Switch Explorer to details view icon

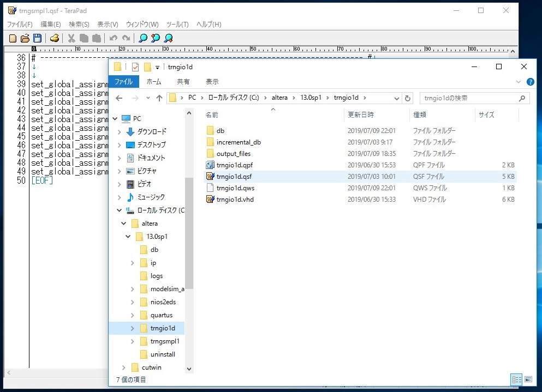516,379
